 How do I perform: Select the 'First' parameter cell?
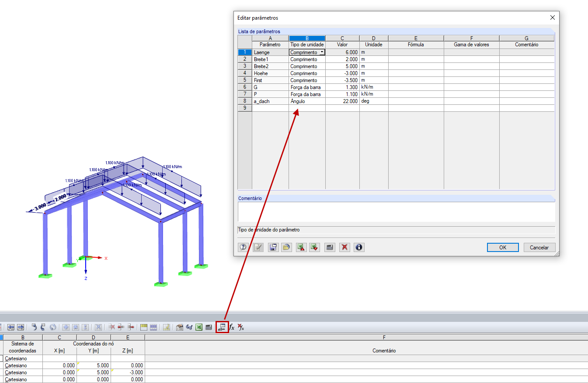pos(270,80)
